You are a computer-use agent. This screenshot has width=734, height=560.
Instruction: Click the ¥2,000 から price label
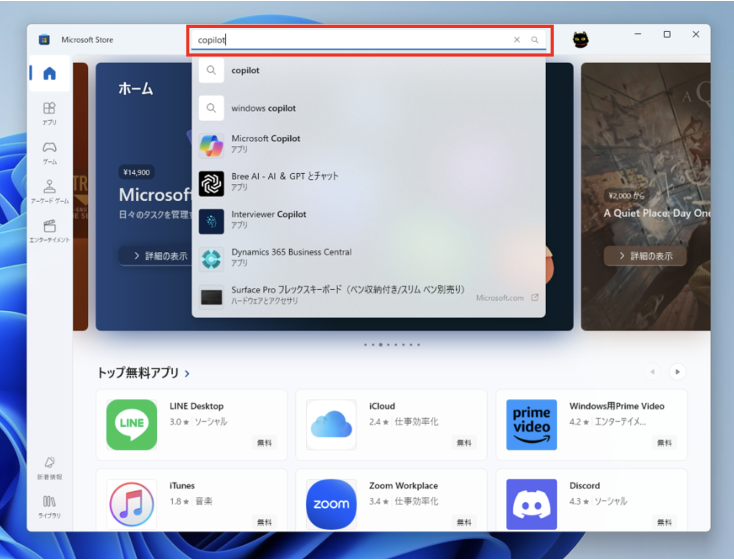(626, 196)
